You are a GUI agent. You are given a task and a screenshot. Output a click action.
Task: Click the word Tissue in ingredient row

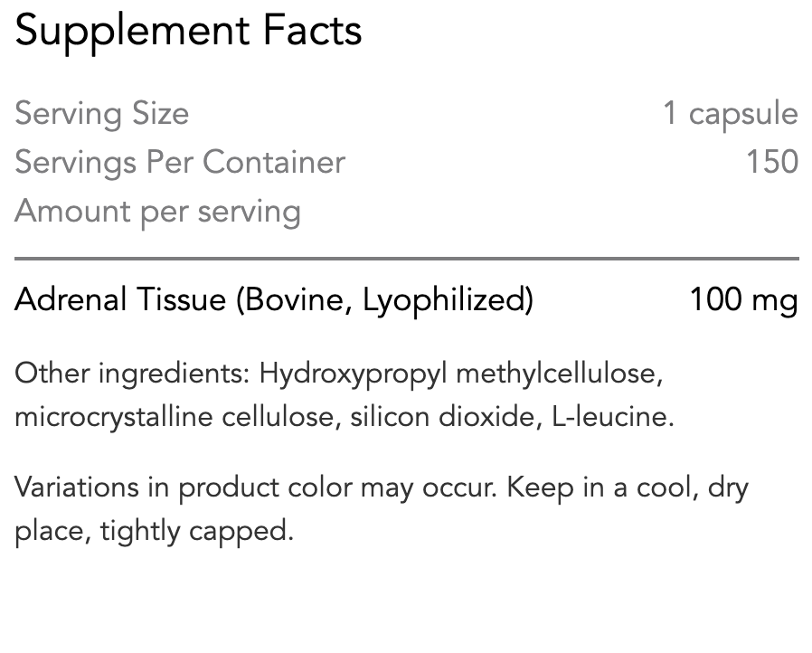[181, 300]
